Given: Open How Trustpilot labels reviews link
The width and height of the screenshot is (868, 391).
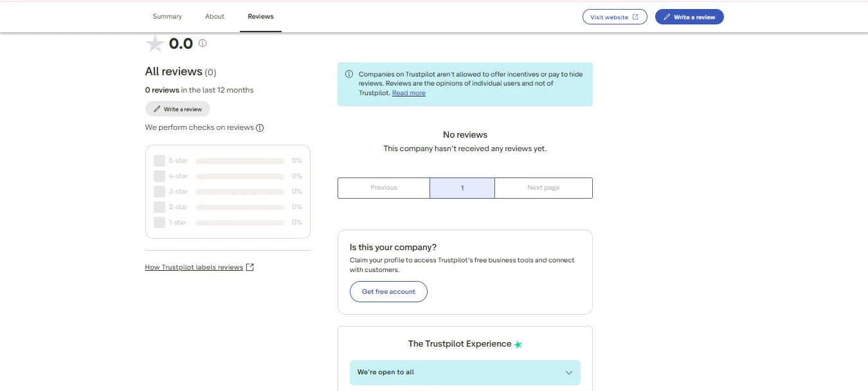Looking at the screenshot, I should coord(194,268).
